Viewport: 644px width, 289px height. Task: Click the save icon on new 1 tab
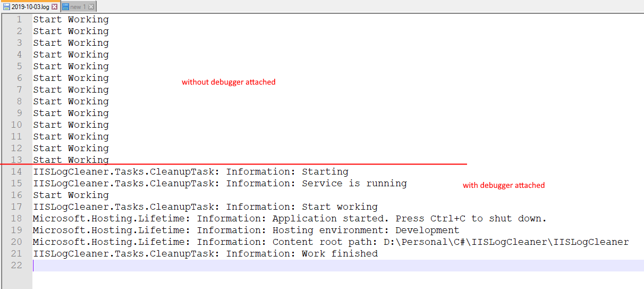click(x=65, y=7)
